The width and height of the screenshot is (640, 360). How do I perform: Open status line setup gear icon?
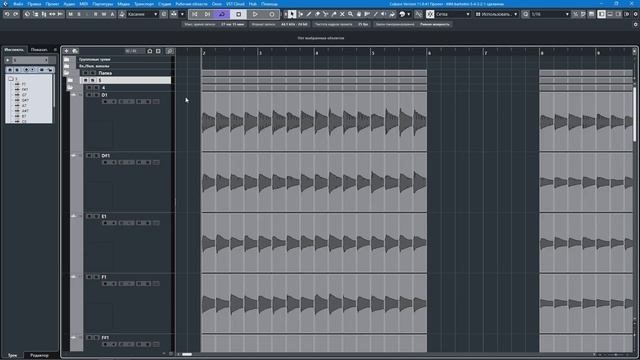(x=636, y=24)
